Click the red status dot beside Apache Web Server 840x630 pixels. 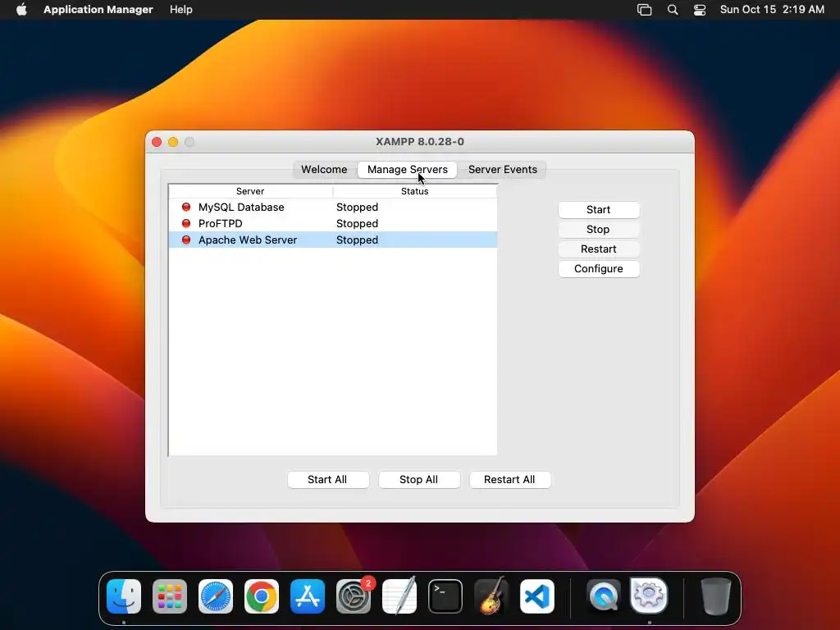pyautogui.click(x=186, y=240)
